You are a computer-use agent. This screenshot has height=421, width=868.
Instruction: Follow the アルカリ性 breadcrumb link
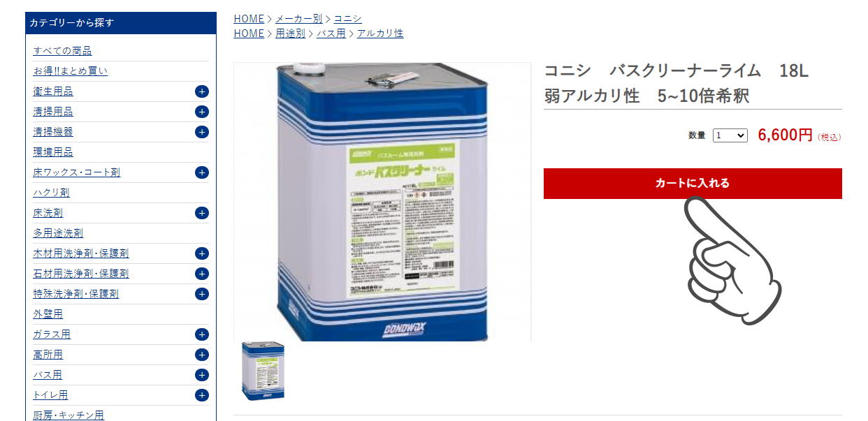(x=380, y=34)
